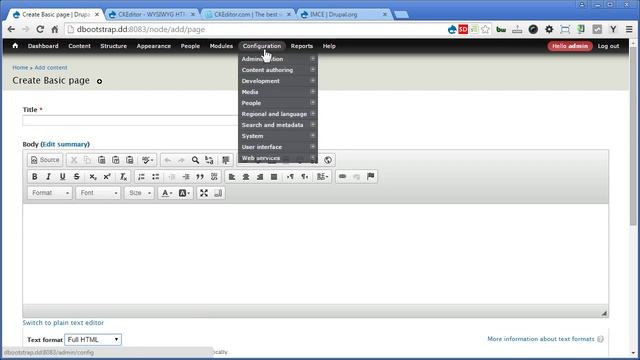Switch to the IMCE Drupal.org tab
The height and width of the screenshot is (360, 640).
(x=343, y=14)
